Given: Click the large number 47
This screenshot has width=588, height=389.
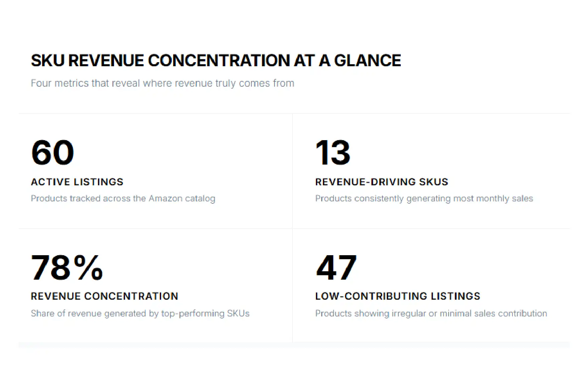Looking at the screenshot, I should point(336,267).
